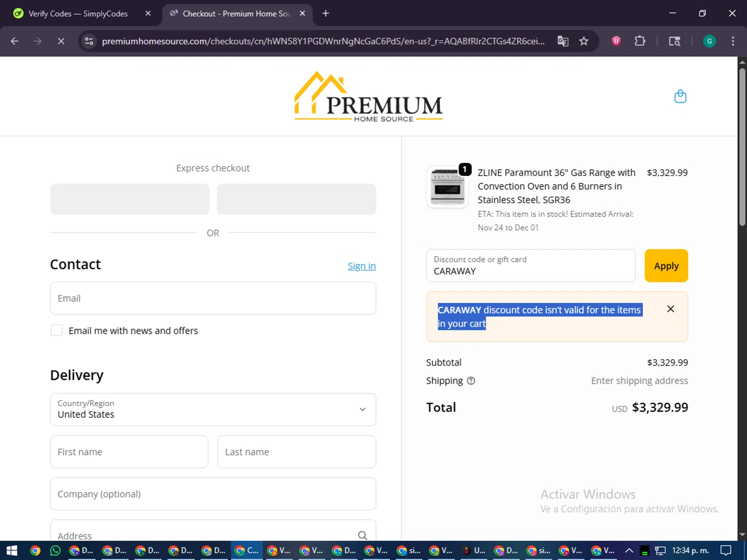This screenshot has width=747, height=560.
Task: Click the Sign in link
Action: tap(362, 266)
